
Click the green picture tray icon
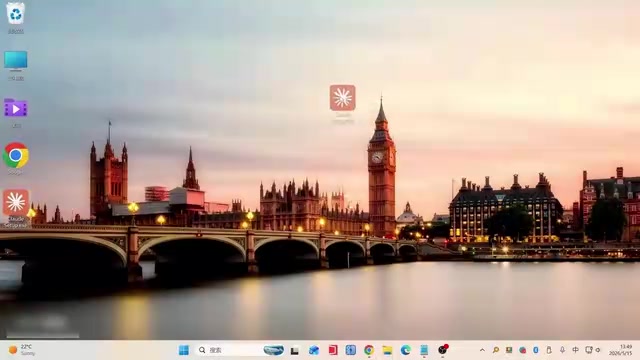click(509, 350)
